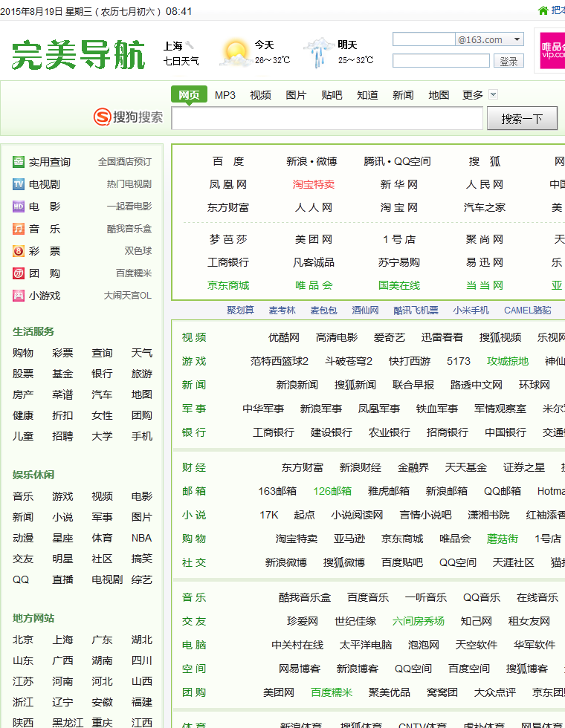Open the 天涯社区 link
The image size is (565, 728).
coord(514,562)
